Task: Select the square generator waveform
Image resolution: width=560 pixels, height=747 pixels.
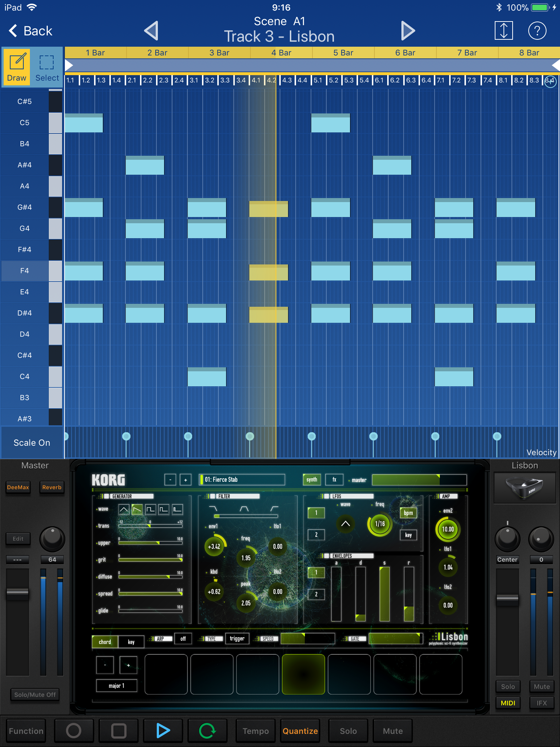Action: [151, 510]
